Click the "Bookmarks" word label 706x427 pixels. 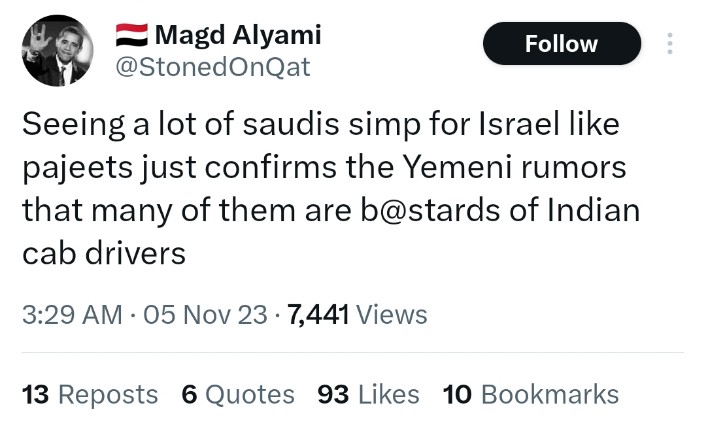coord(550,394)
